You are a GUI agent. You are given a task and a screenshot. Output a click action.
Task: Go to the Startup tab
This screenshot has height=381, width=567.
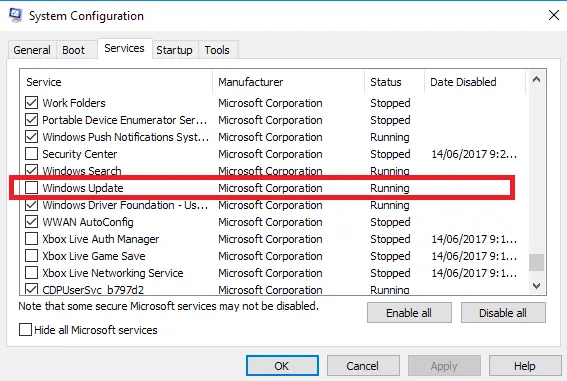pyautogui.click(x=174, y=50)
